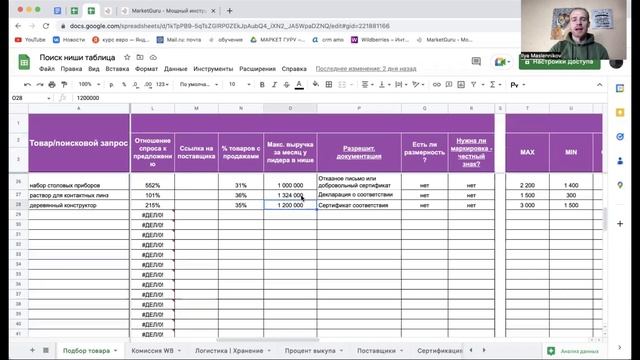Start a Google Meet call

[502, 62]
